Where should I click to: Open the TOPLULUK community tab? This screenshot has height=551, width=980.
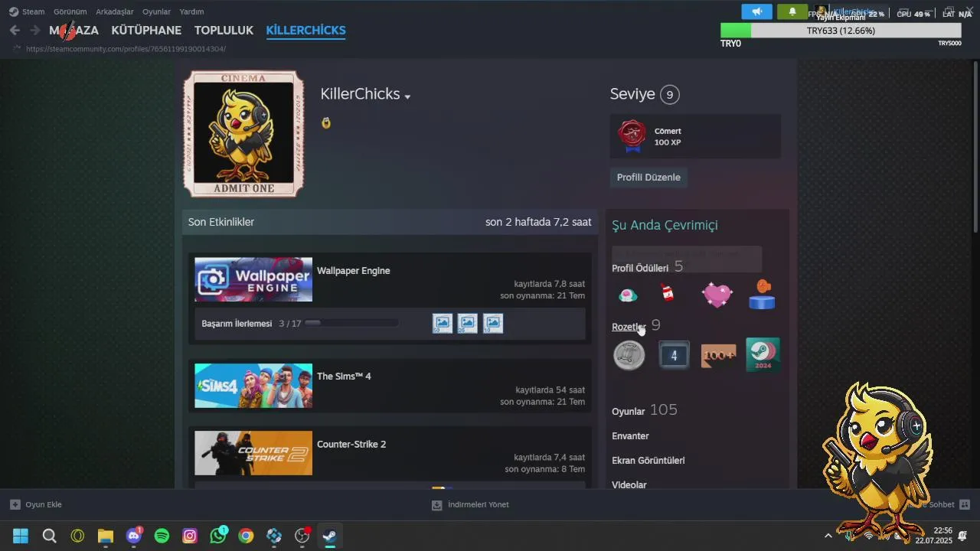[224, 31]
